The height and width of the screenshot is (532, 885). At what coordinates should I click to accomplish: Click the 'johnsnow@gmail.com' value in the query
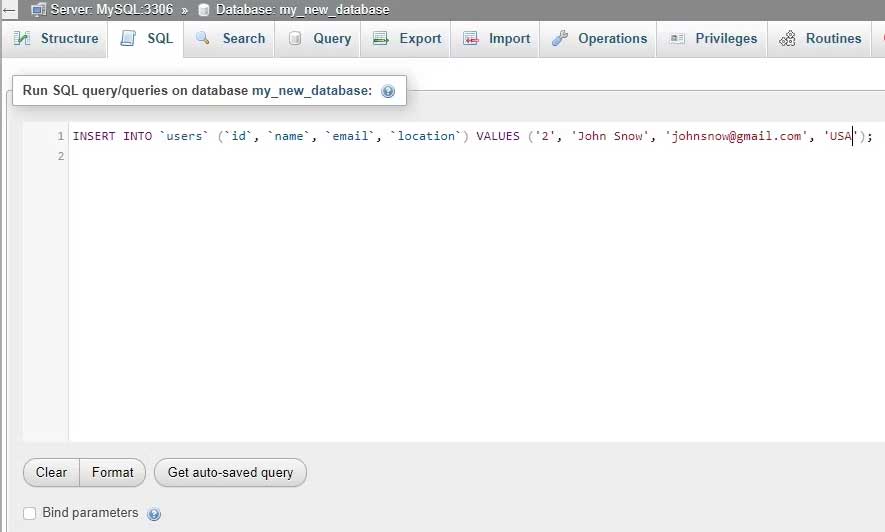[737, 136]
